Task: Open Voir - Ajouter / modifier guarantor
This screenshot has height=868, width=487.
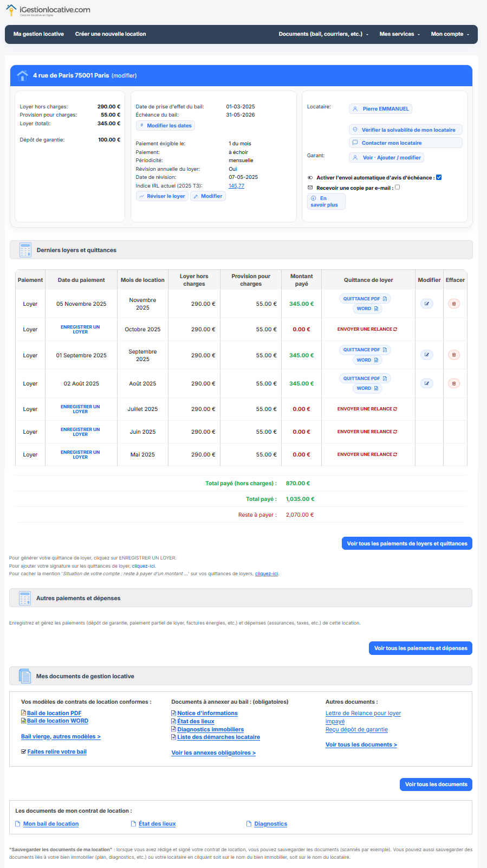Action: coord(386,158)
